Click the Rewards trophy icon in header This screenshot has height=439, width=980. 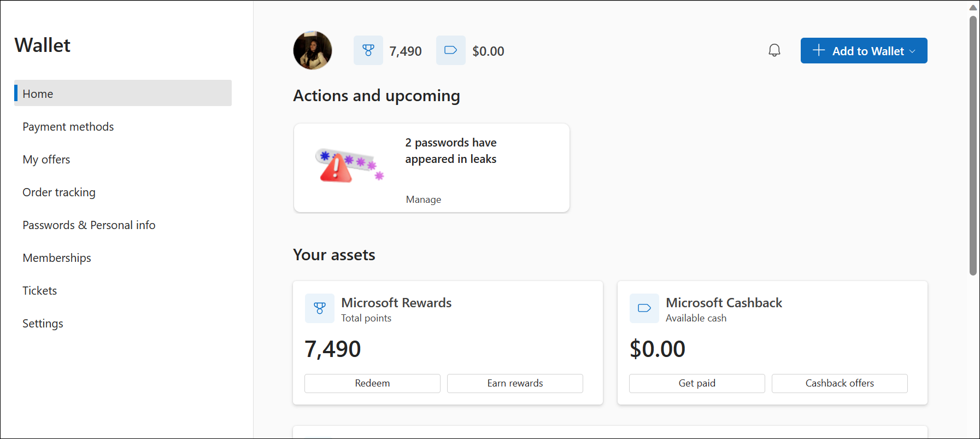pos(368,50)
